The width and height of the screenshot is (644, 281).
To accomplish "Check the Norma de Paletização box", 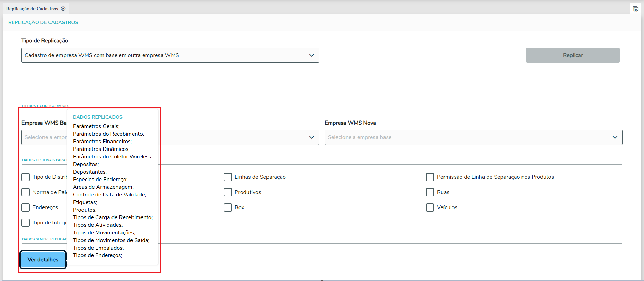I will point(26,192).
